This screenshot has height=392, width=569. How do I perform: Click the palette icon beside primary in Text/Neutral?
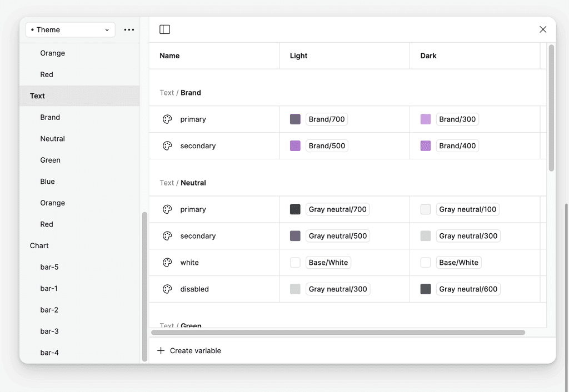click(167, 209)
